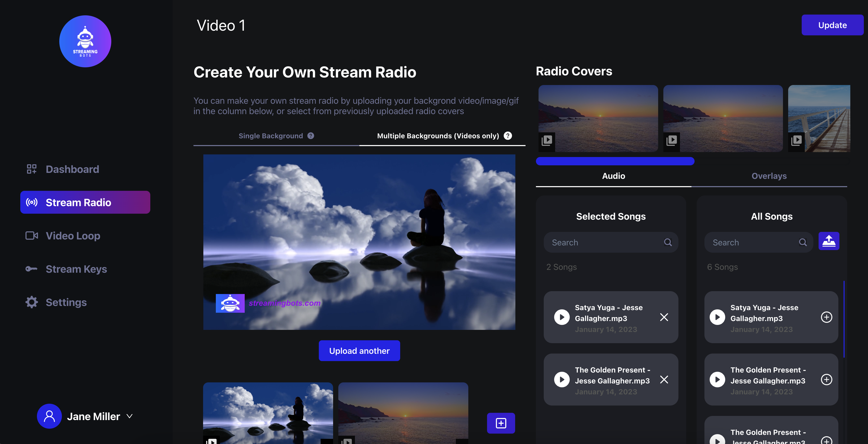This screenshot has width=868, height=444.
Task: Click the '6 Songs' count label
Action: (722, 267)
